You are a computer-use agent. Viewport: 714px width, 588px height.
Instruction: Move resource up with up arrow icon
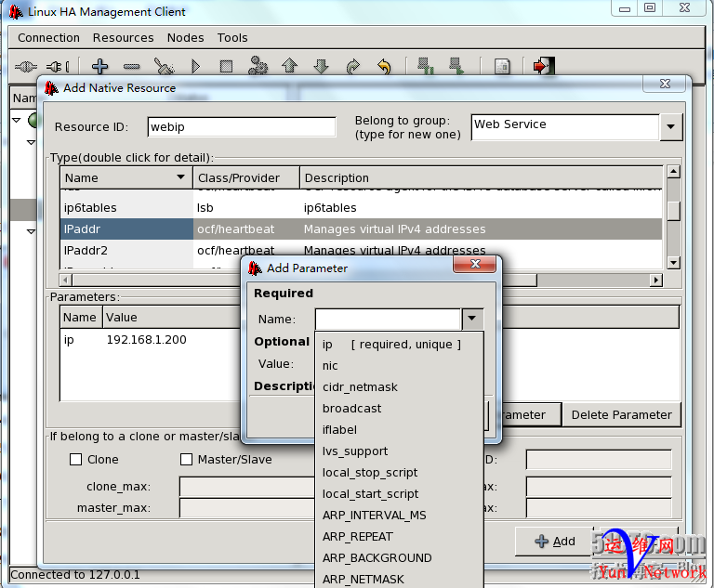tap(290, 66)
